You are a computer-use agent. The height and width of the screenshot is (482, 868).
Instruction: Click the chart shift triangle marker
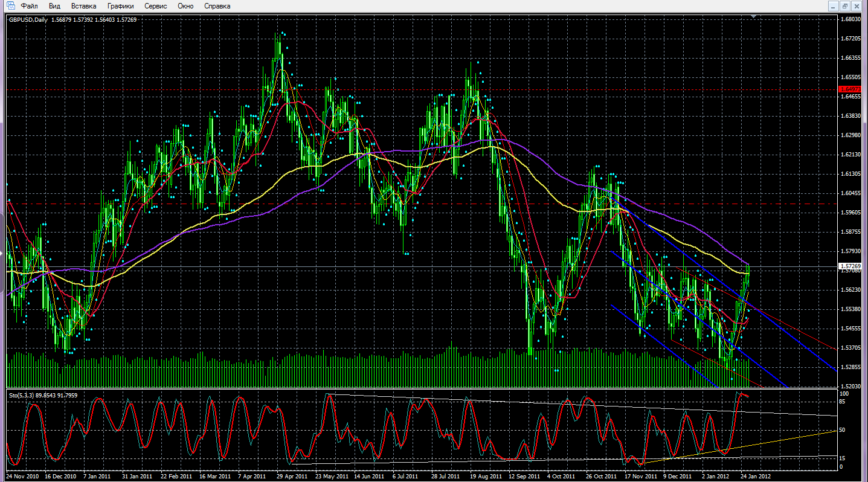click(753, 18)
